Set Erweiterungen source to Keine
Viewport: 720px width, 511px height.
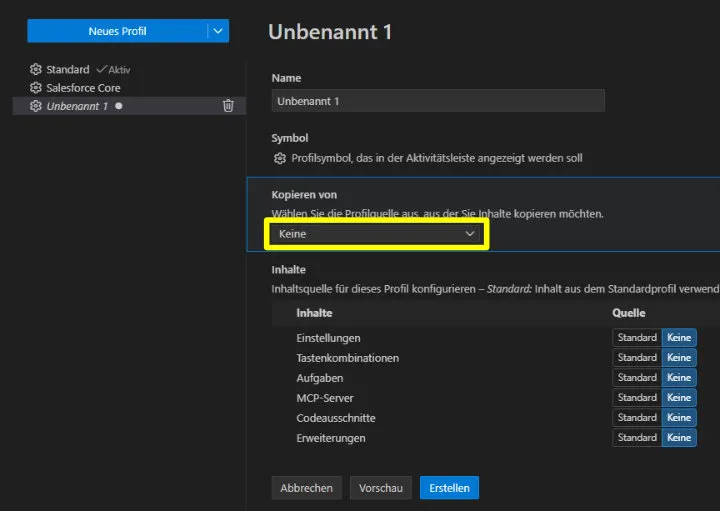(x=679, y=438)
